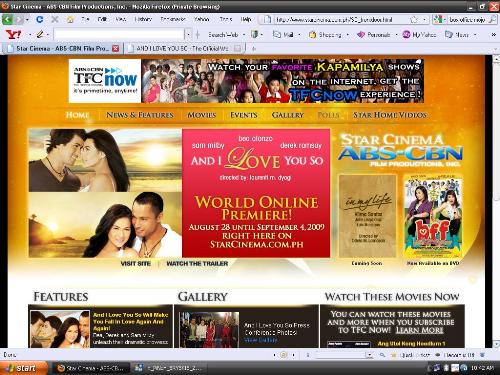Viewport: 500px width, 375px height.
Task: Click the Yahoo! logo in the toolbar
Action: pos(14,34)
